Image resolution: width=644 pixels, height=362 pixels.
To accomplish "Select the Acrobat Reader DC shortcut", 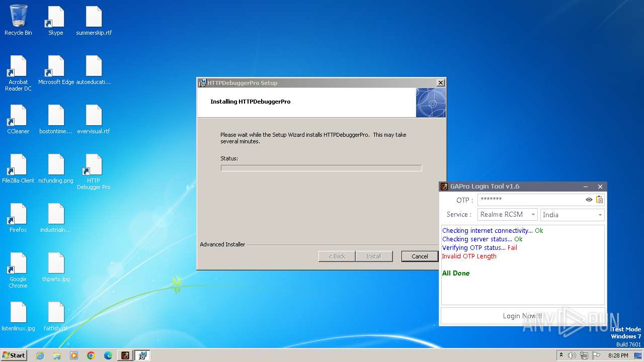I will pyautogui.click(x=18, y=73).
